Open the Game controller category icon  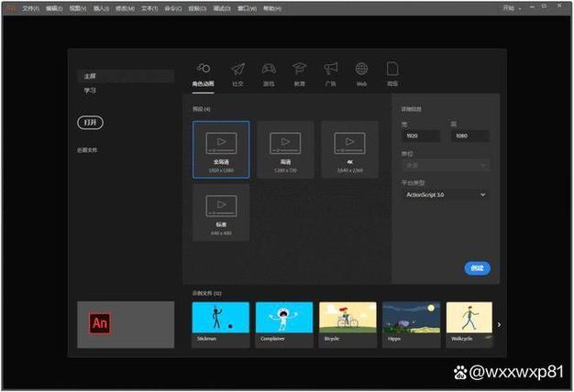[x=269, y=69]
